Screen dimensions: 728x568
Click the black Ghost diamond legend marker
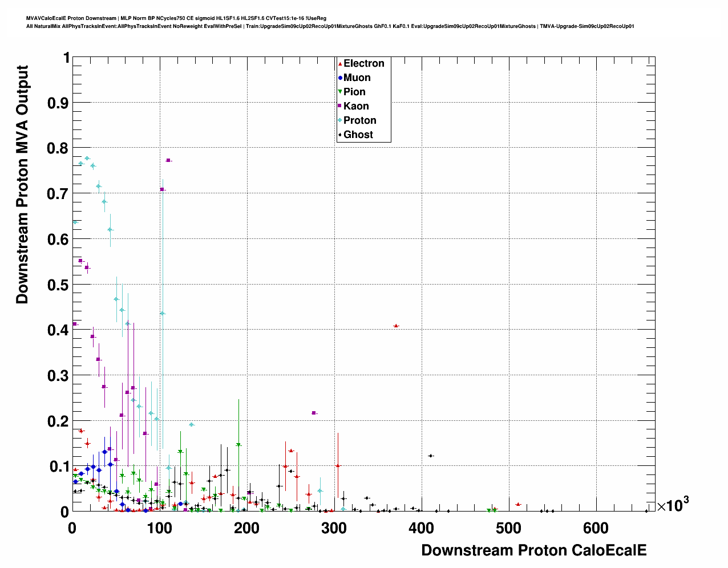point(340,135)
